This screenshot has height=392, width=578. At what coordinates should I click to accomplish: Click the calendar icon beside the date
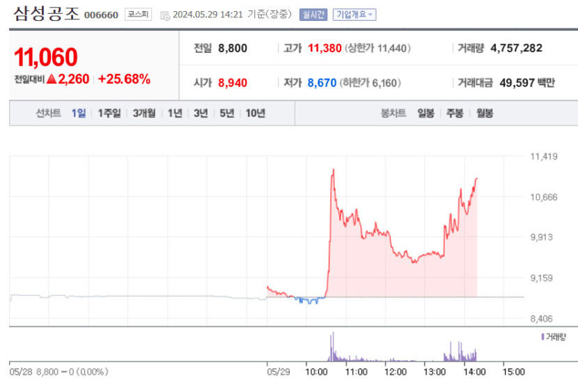165,15
